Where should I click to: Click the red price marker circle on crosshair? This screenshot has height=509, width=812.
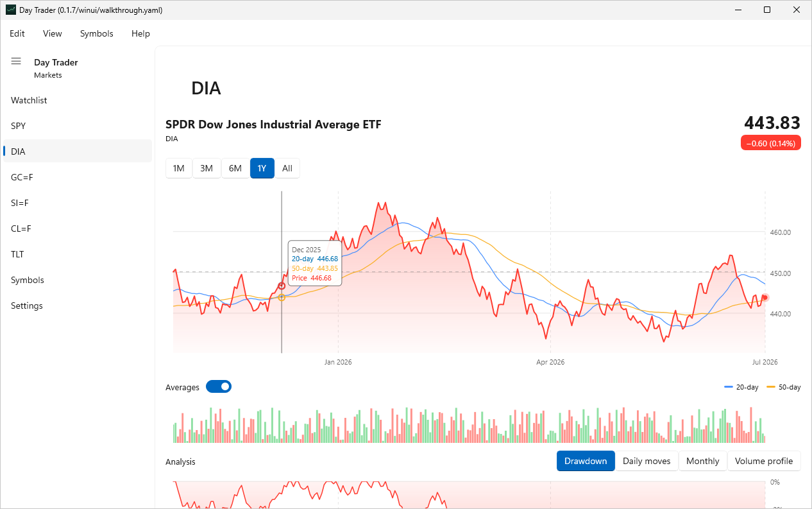coord(282,286)
